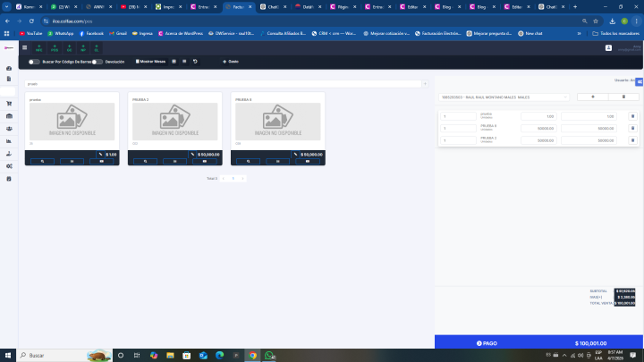Image resolution: width=644 pixels, height=362 pixels.
Task: Click the POS shortcut in the top bar
Action: coord(55,48)
